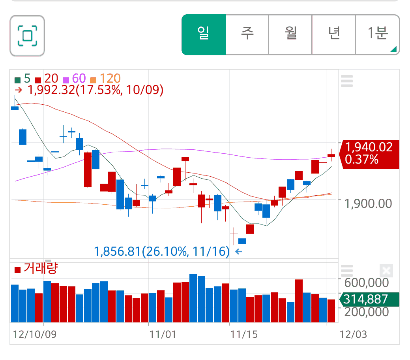Image resolution: width=410 pixels, height=360 pixels.
Task: Open the volume panel hamburger menu
Action: pyautogui.click(x=347, y=270)
